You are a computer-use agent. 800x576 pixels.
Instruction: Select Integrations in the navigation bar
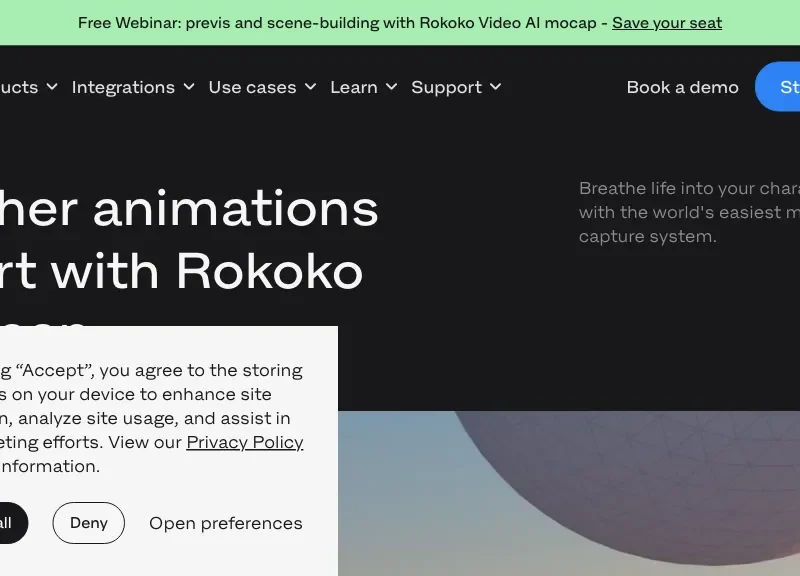click(123, 87)
